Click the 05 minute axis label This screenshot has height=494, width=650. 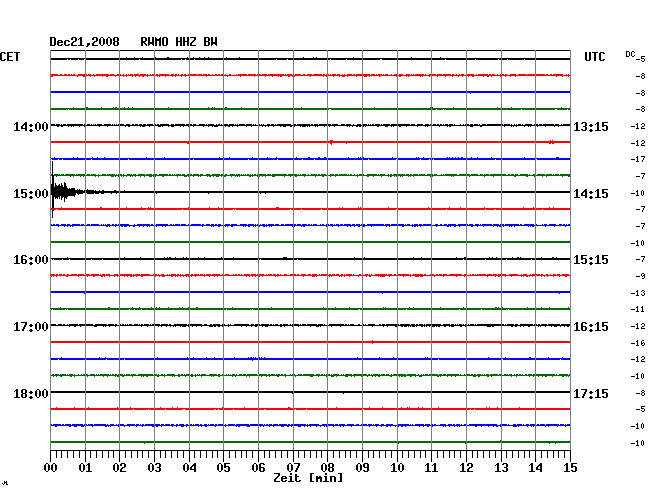223,467
